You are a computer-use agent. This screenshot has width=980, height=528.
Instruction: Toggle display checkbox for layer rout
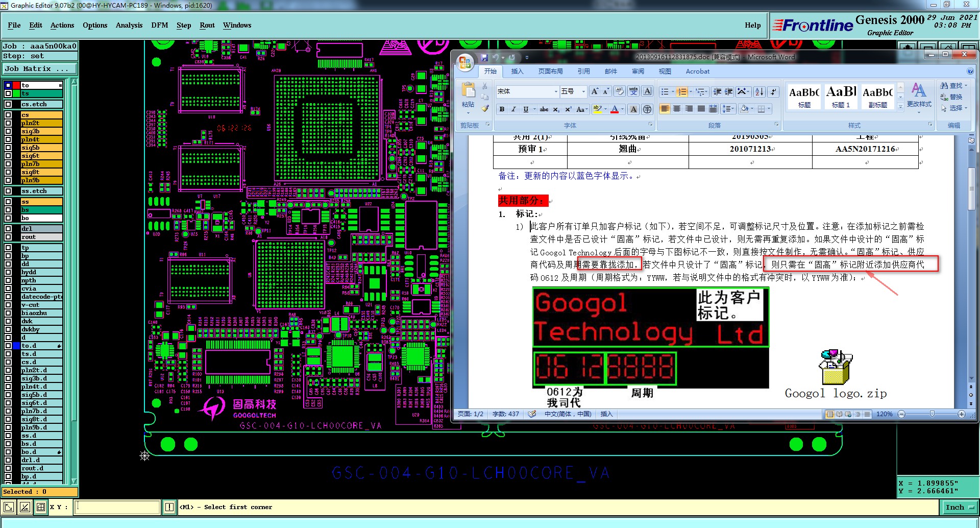tap(8, 237)
